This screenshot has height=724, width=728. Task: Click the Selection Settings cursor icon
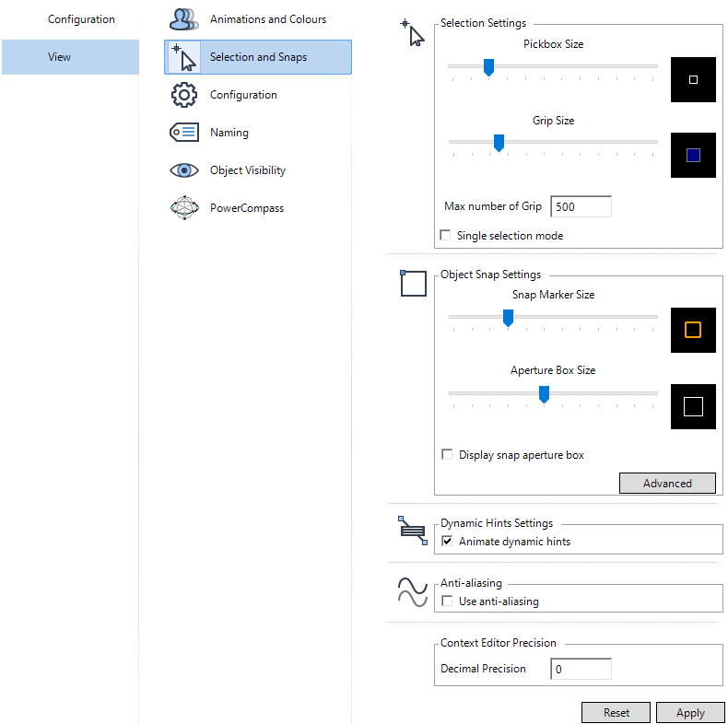click(412, 32)
